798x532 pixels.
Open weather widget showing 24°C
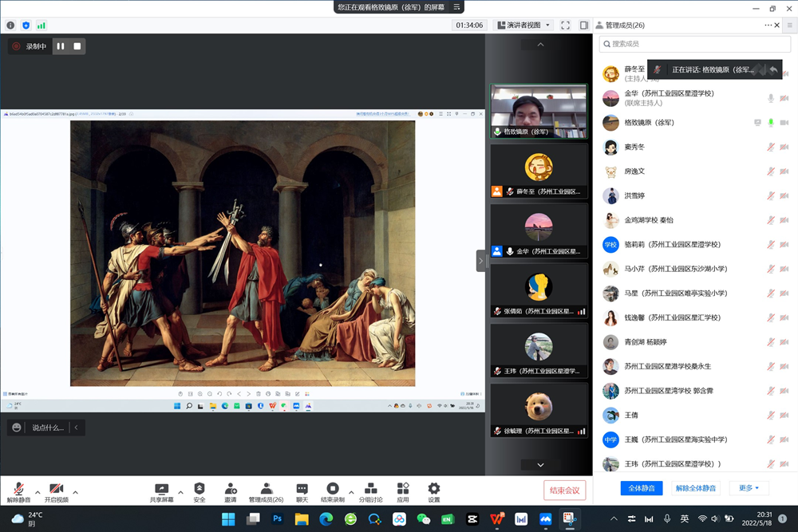pyautogui.click(x=28, y=518)
